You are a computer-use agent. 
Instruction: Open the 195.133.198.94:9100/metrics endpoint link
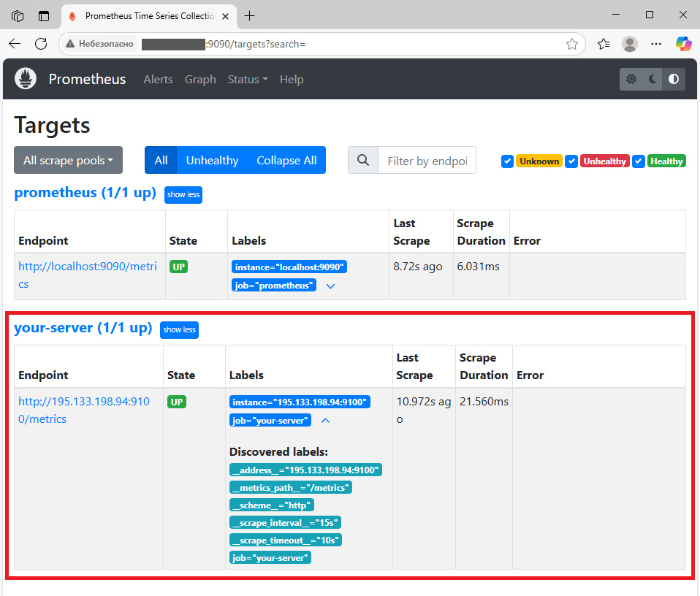pyautogui.click(x=84, y=410)
